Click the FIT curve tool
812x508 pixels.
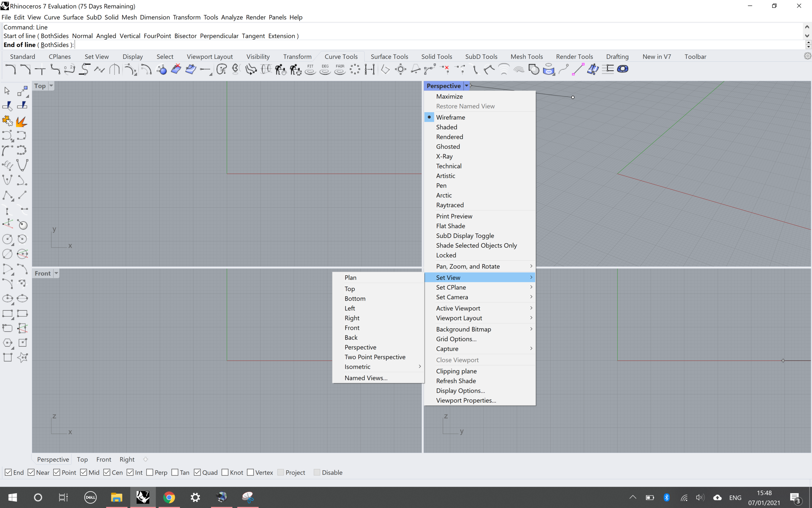[310, 69]
